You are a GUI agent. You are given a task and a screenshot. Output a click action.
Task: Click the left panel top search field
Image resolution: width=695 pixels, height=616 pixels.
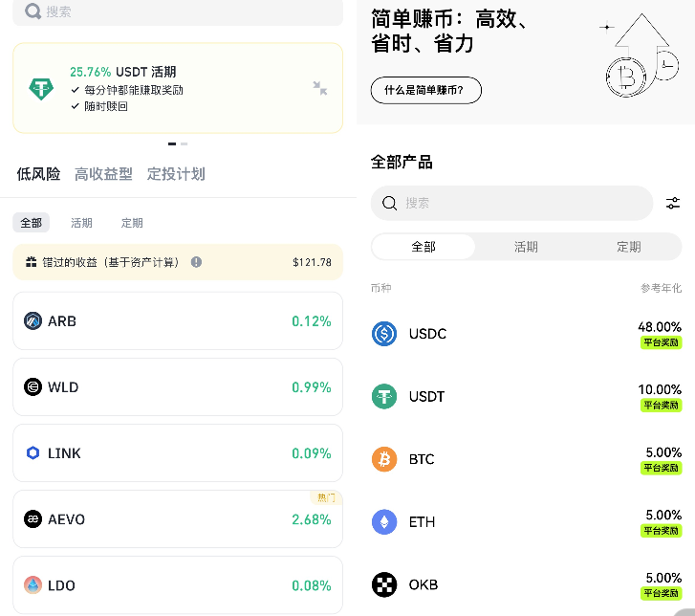[x=178, y=12]
